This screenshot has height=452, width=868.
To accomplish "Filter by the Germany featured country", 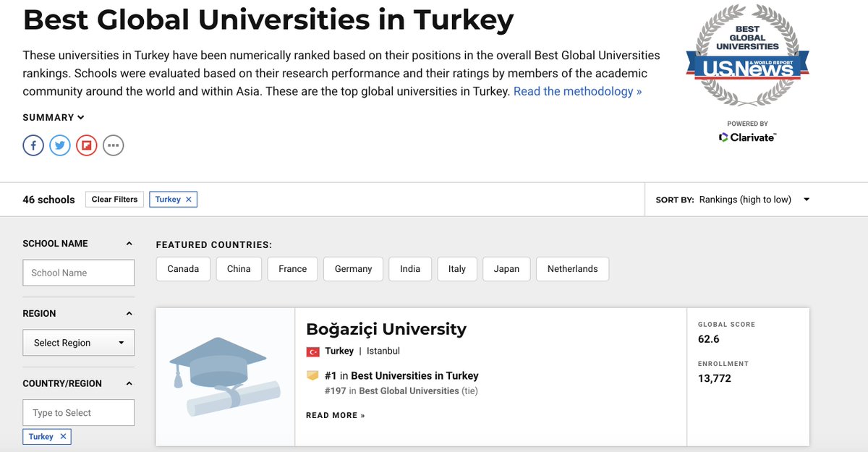I will (352, 268).
